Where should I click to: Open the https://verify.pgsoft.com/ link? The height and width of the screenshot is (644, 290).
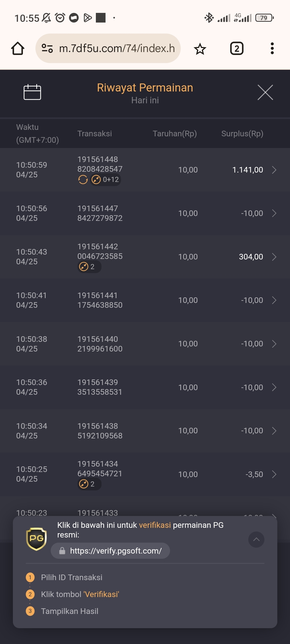pos(110,551)
